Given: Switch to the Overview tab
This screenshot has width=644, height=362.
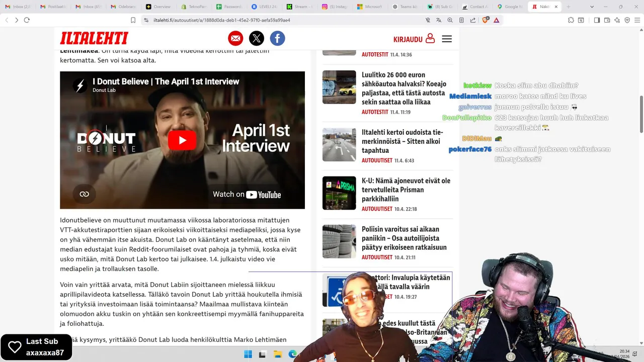Looking at the screenshot, I should [158, 7].
